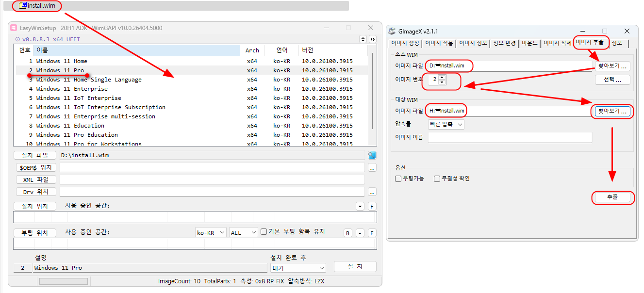Click the 버전 column header
This screenshot has height=293, width=644.
[x=333, y=50]
